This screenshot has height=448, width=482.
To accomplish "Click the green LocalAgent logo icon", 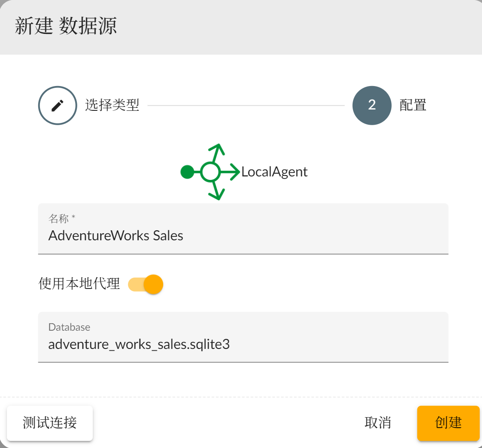I will (211, 172).
